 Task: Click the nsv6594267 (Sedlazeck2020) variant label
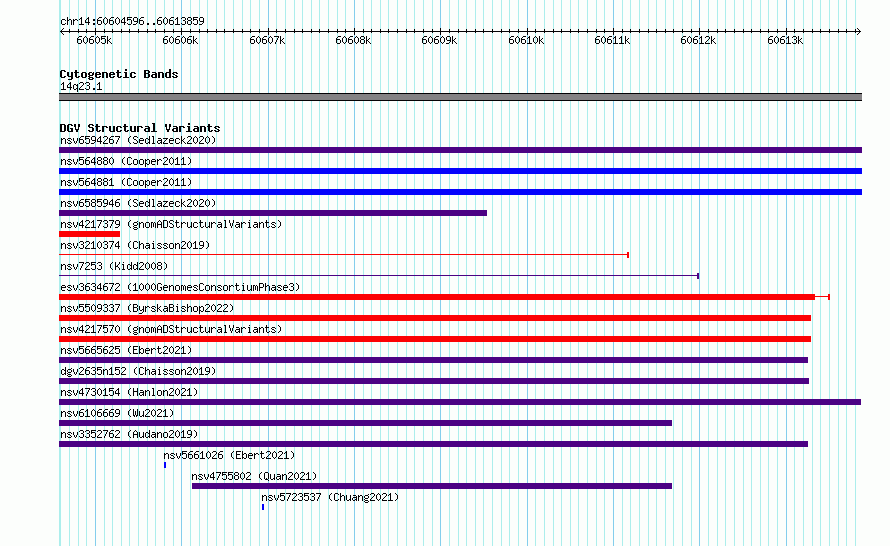pyautogui.click(x=138, y=140)
